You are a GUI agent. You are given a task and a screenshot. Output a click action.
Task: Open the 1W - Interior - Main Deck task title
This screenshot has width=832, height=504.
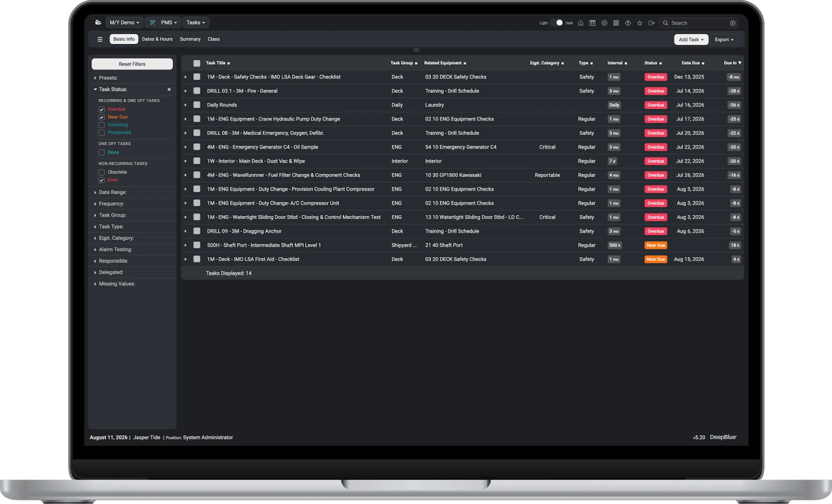[x=256, y=161]
